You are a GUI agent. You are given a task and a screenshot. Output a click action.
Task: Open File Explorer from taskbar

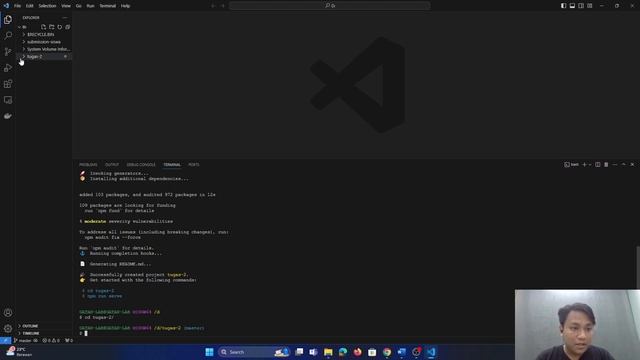[328, 352]
